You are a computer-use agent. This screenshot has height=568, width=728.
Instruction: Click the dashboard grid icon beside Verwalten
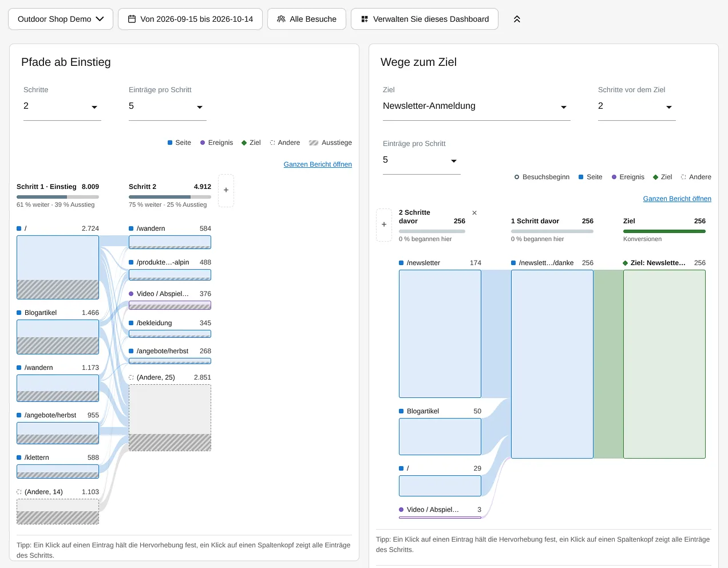[365, 19]
